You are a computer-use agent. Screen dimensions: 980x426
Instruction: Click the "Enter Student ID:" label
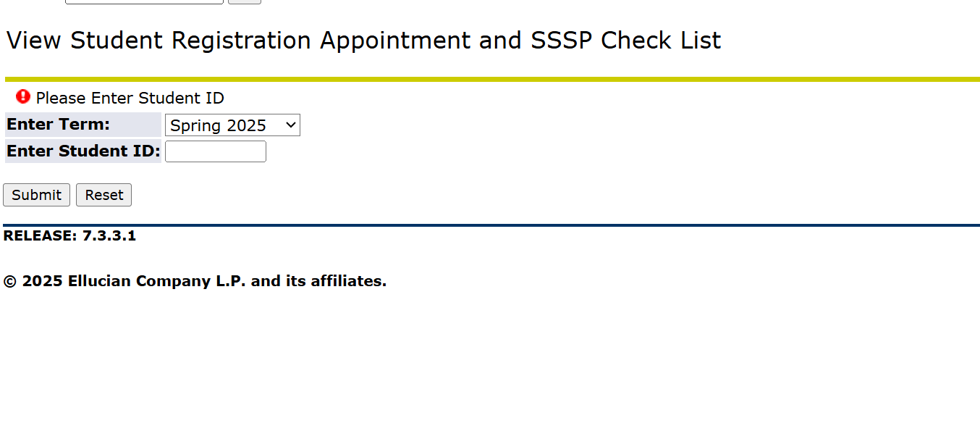coord(83,151)
